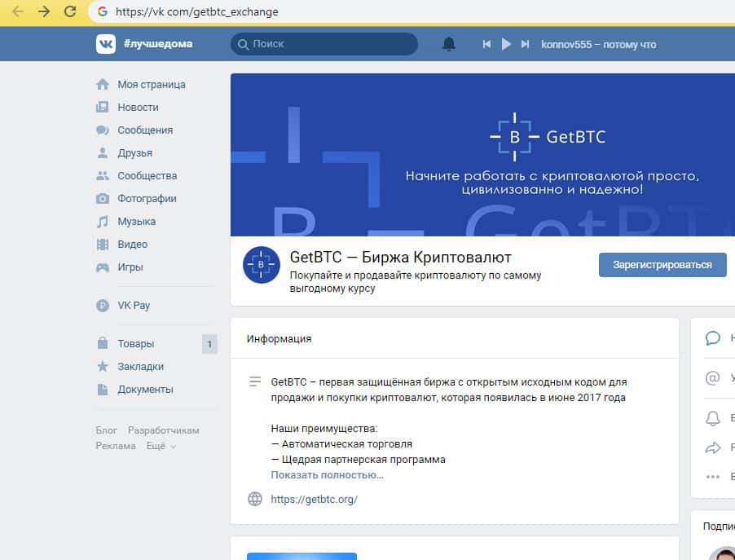Screen dimensions: 735x560
Task: Click the globe icon next to getbtc.org
Action: pyautogui.click(x=255, y=499)
